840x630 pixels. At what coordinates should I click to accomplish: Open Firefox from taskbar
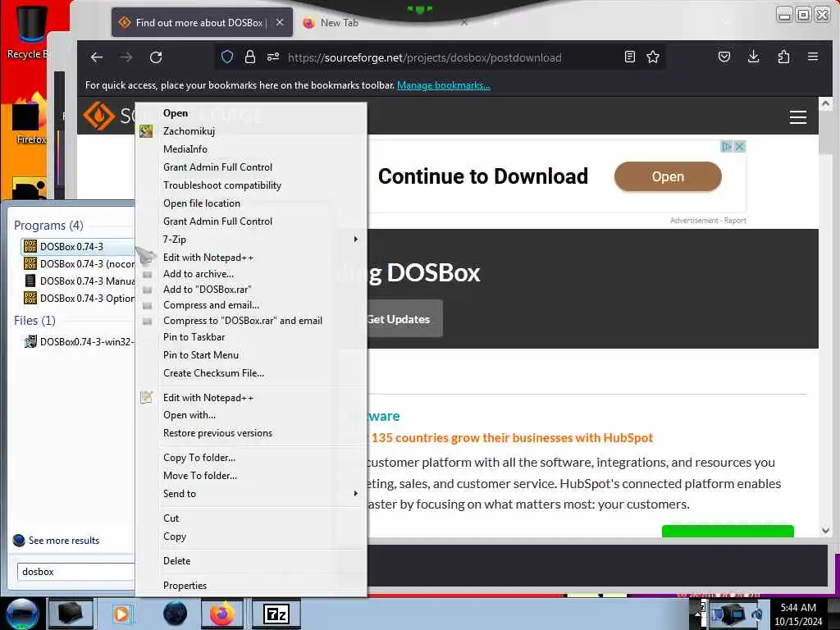click(x=221, y=614)
